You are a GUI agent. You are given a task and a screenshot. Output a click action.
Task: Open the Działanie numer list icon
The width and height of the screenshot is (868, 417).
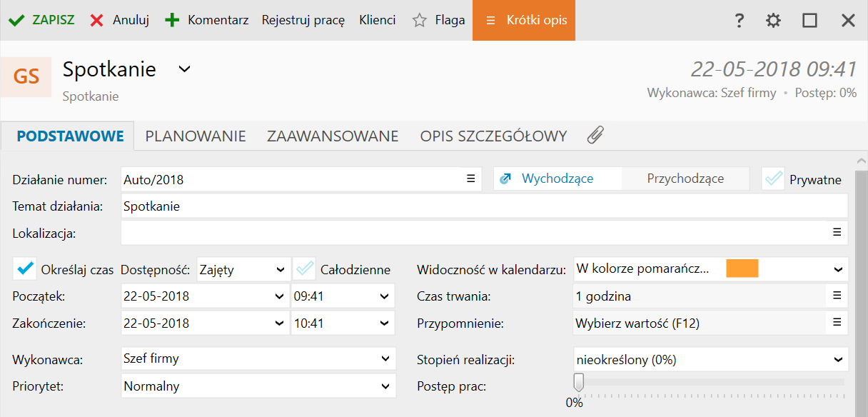pyautogui.click(x=470, y=179)
